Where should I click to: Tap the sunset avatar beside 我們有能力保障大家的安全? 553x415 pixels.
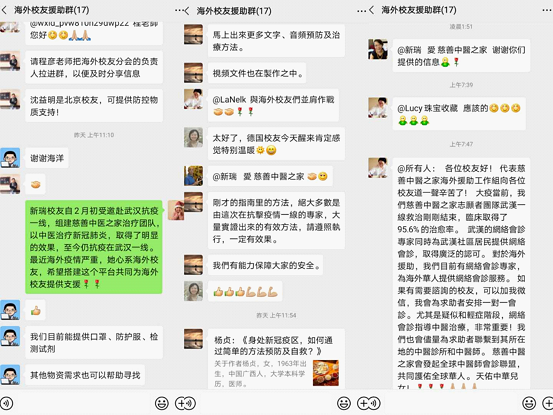point(193,264)
